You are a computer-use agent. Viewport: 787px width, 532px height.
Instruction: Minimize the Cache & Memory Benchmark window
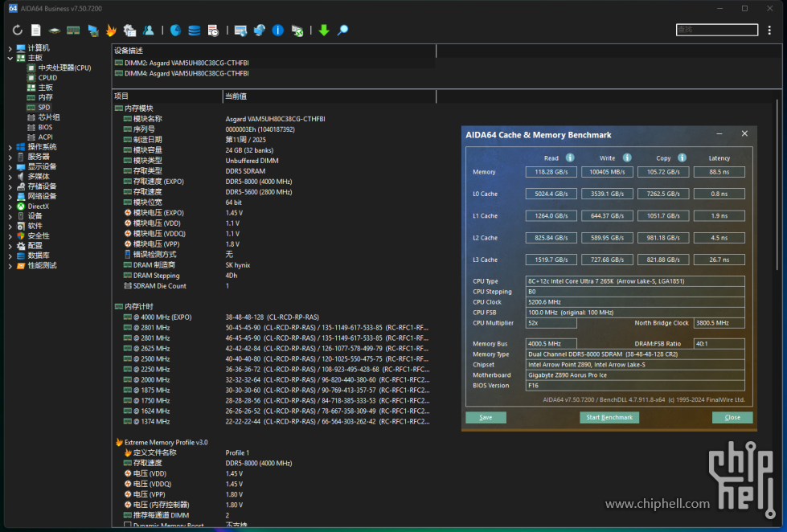(719, 134)
